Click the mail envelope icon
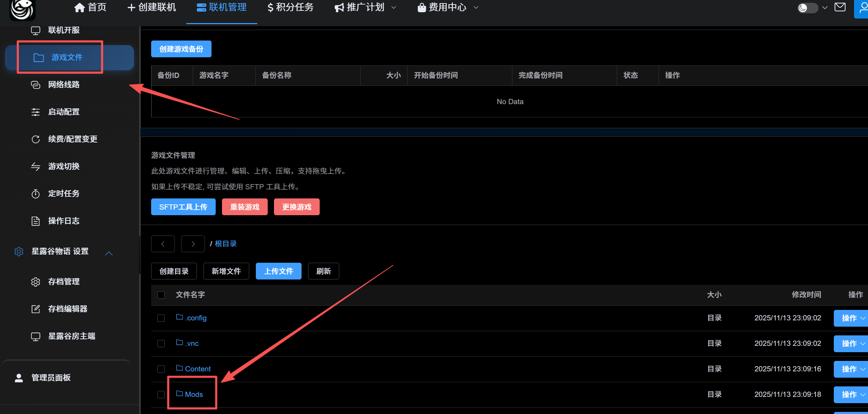 840,7
